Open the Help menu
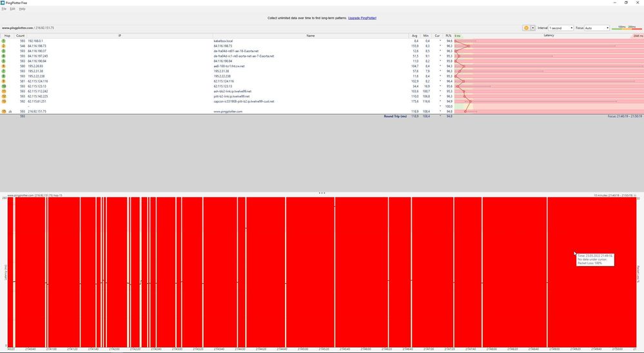This screenshot has width=644, height=353. (x=22, y=8)
